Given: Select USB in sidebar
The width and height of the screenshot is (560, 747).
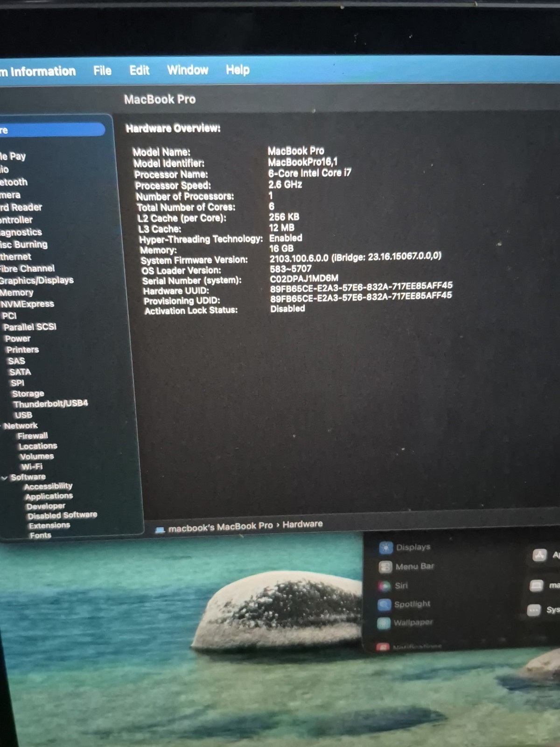Looking at the screenshot, I should click(23, 415).
